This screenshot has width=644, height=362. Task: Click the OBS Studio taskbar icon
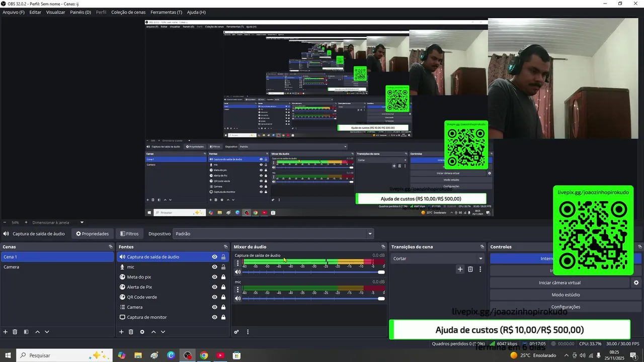tap(188, 355)
